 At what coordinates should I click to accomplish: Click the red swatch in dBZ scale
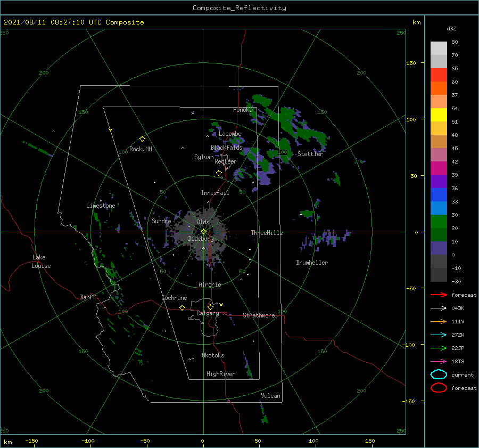[439, 75]
